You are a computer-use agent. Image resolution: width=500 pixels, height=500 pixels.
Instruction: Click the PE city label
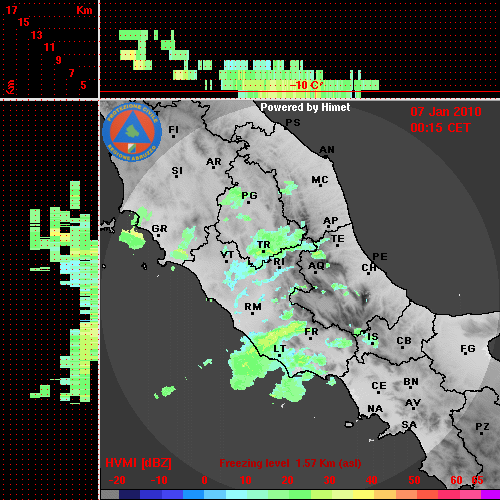(x=380, y=257)
